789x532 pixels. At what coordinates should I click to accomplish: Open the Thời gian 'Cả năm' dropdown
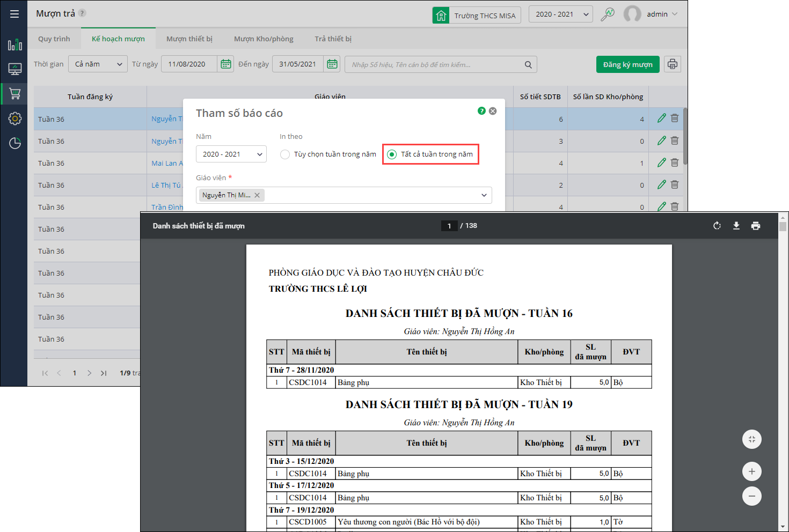pyautogui.click(x=98, y=64)
